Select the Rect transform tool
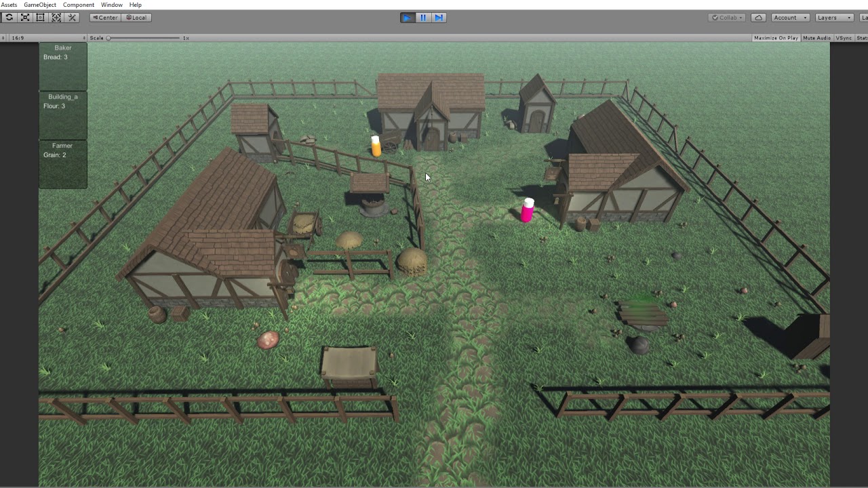Viewport: 868px width, 488px height. (x=41, y=18)
